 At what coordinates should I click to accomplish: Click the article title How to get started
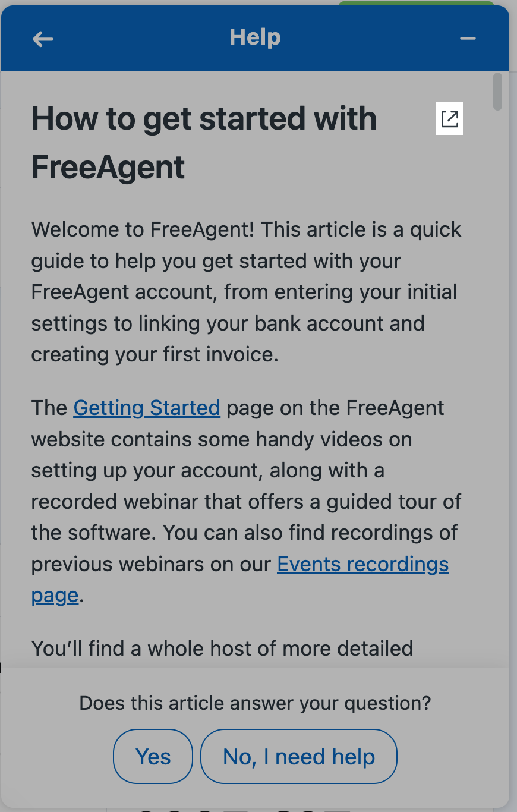click(x=204, y=118)
